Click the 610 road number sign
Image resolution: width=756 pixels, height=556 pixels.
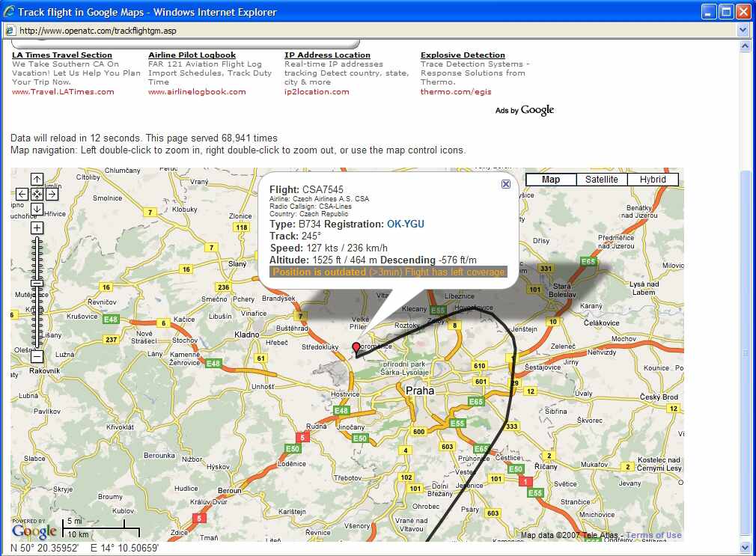pos(479,365)
